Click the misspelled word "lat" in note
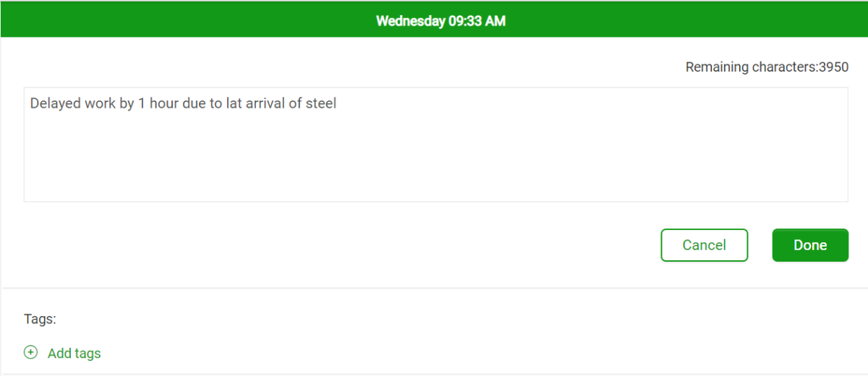 click(x=234, y=103)
